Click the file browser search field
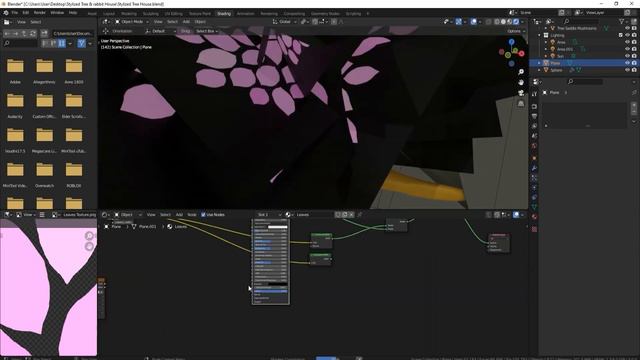 tap(20, 43)
